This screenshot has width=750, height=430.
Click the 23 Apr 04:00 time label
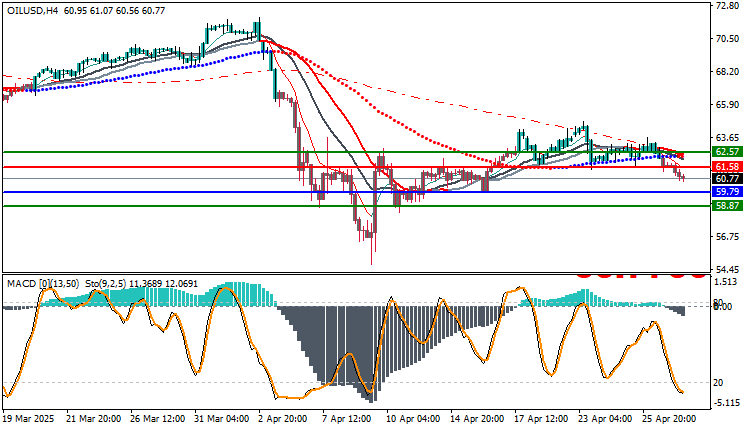(605, 419)
